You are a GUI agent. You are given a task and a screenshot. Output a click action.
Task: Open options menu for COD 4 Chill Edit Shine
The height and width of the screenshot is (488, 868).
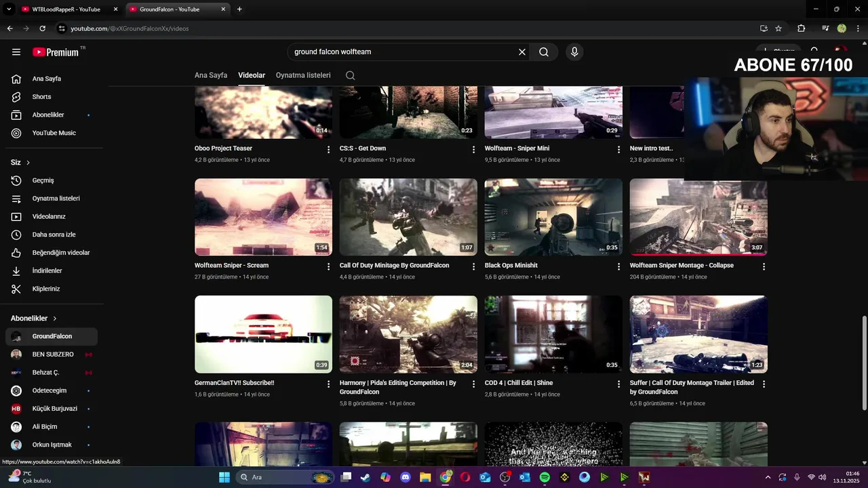(x=619, y=384)
